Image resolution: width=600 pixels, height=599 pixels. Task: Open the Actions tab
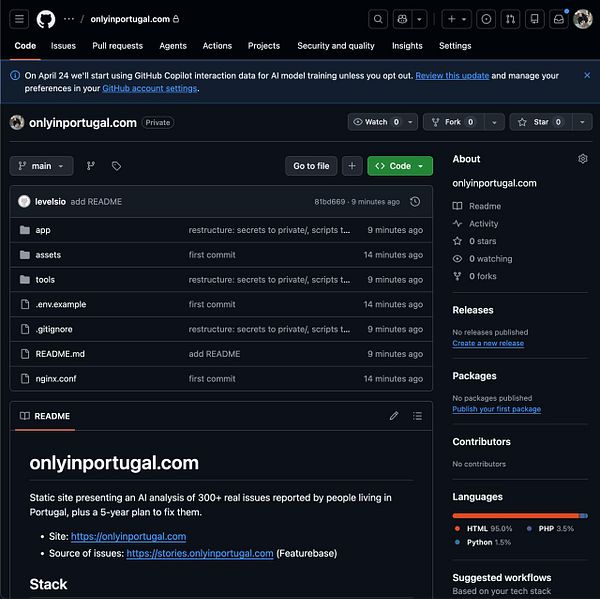pyautogui.click(x=217, y=46)
